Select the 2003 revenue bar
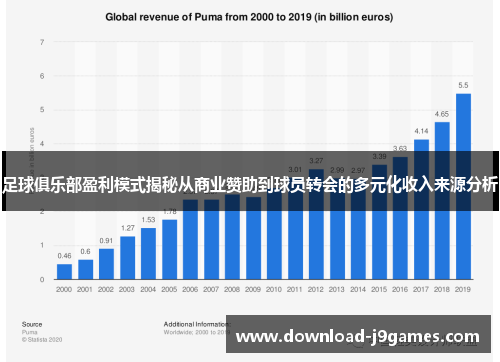Viewport: 500px width, 362px height. 127,258
